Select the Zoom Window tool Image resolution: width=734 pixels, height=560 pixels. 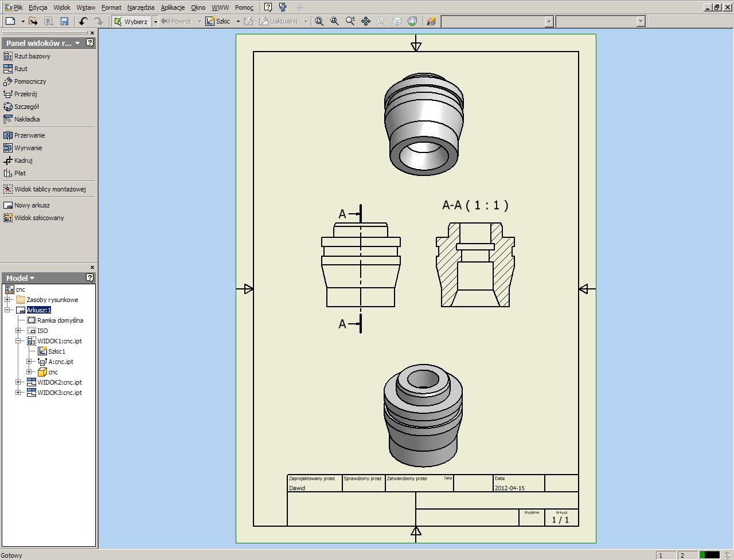pos(335,21)
